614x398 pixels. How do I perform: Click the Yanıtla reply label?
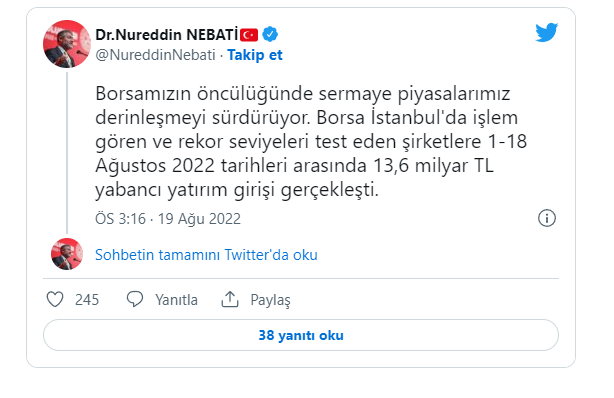(176, 300)
